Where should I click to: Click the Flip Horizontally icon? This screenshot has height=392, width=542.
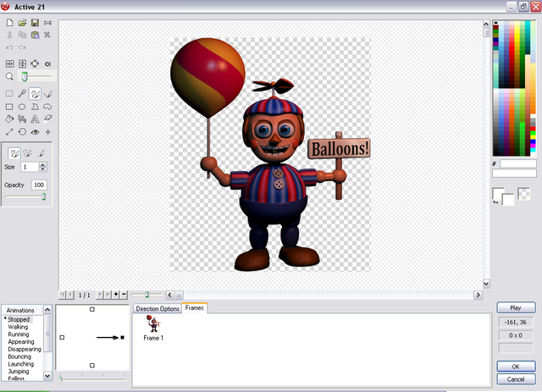coord(9,63)
